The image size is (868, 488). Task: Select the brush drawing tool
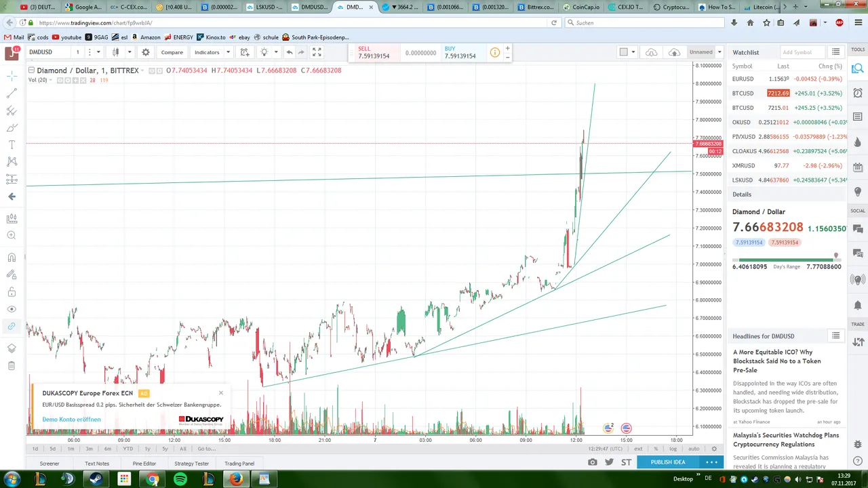coord(12,127)
